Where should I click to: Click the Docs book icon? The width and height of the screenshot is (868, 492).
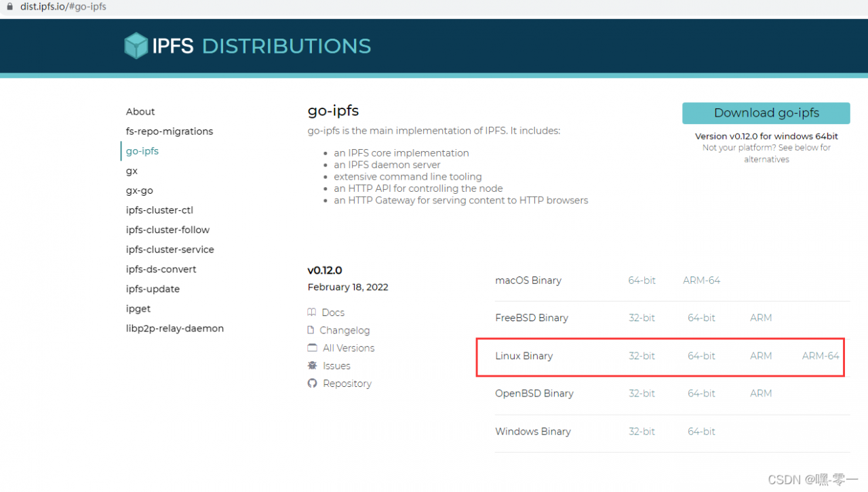click(x=312, y=312)
